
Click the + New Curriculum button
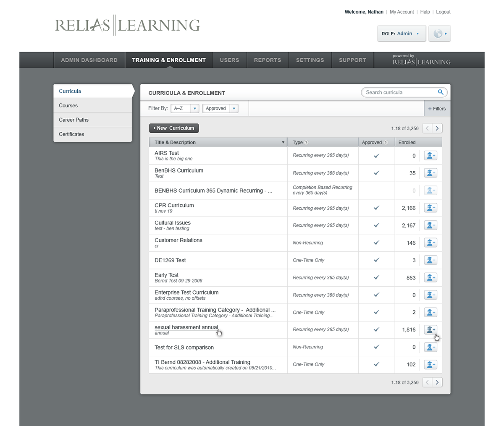(x=174, y=128)
